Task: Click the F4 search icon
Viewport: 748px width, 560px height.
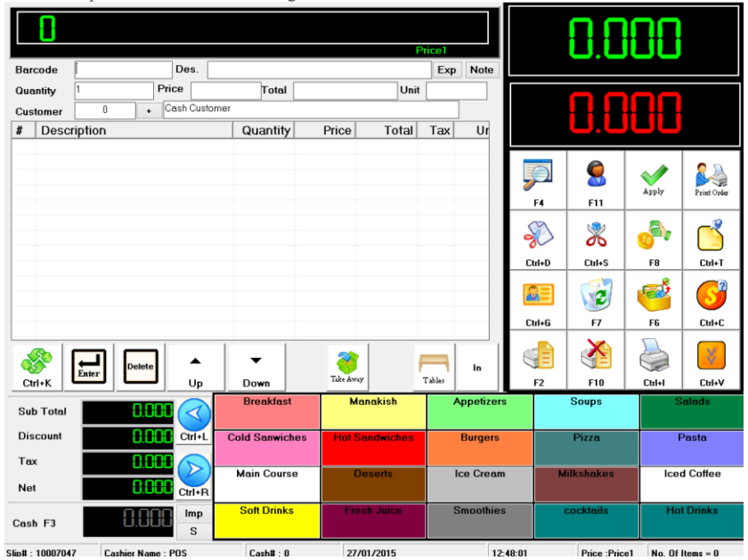Action: [x=538, y=181]
